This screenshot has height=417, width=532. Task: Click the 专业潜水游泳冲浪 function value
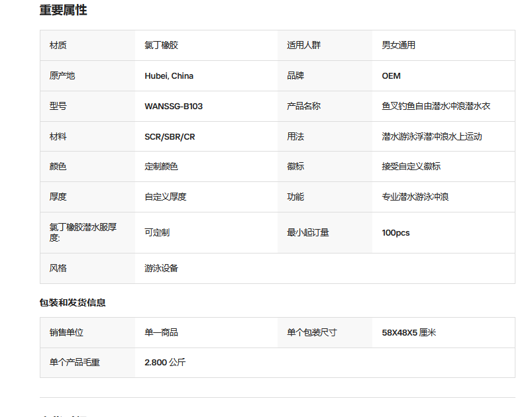click(415, 197)
